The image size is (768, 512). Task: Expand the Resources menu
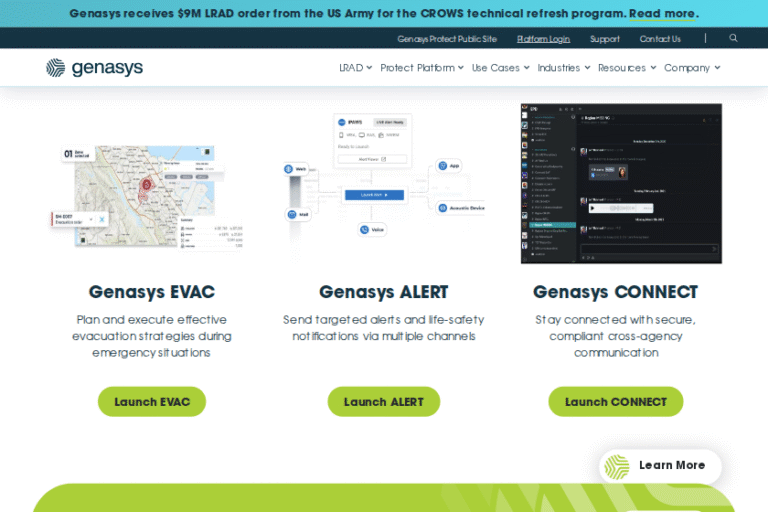[x=626, y=68]
